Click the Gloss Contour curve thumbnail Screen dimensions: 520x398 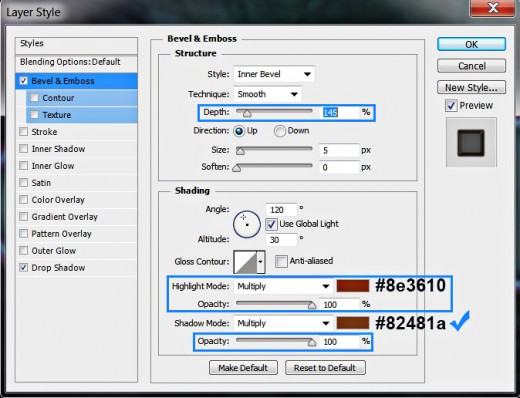[245, 262]
